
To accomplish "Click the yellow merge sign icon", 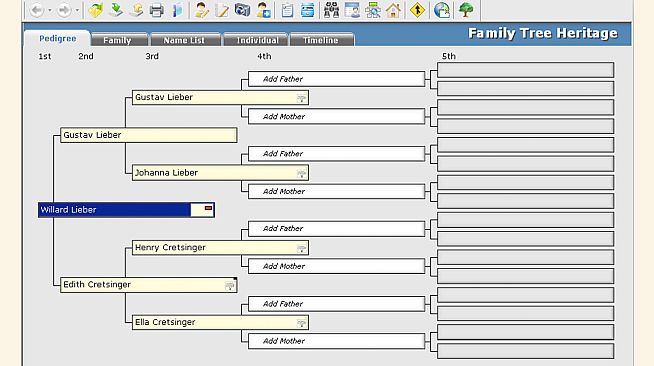I will tap(417, 10).
